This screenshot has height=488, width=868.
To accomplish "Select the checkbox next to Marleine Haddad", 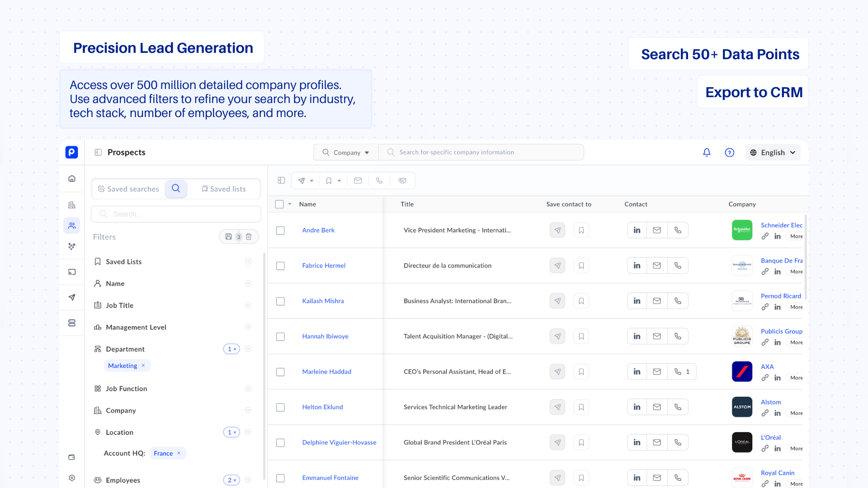I will click(x=280, y=372).
